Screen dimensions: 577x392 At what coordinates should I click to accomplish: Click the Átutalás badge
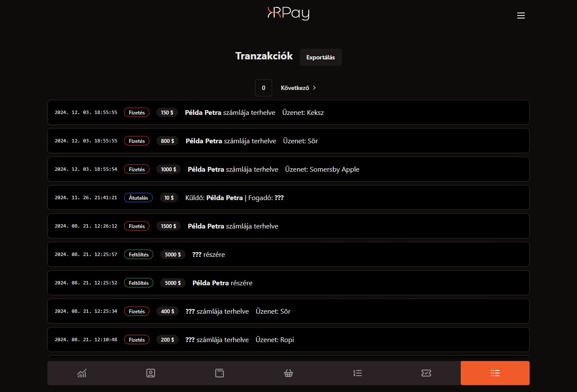[x=139, y=198]
